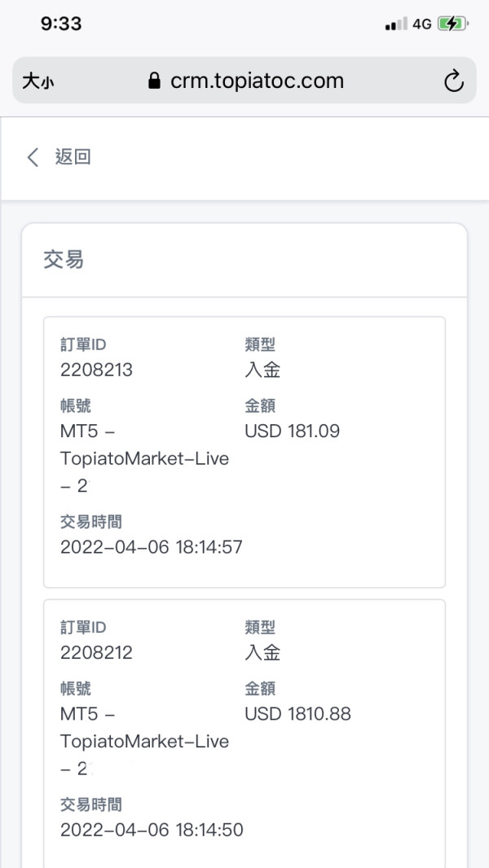
Task: Tap the battery charging icon
Action: click(451, 24)
